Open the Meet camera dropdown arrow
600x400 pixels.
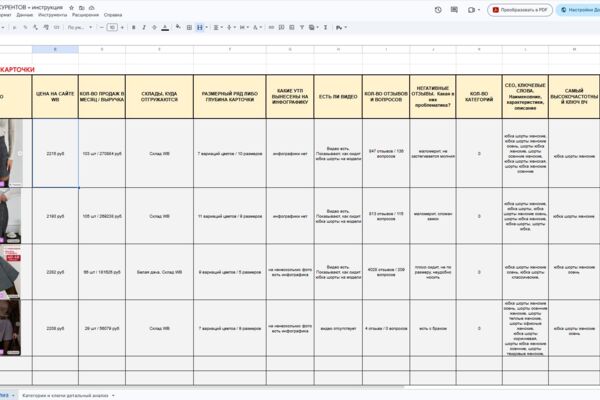pos(479,10)
